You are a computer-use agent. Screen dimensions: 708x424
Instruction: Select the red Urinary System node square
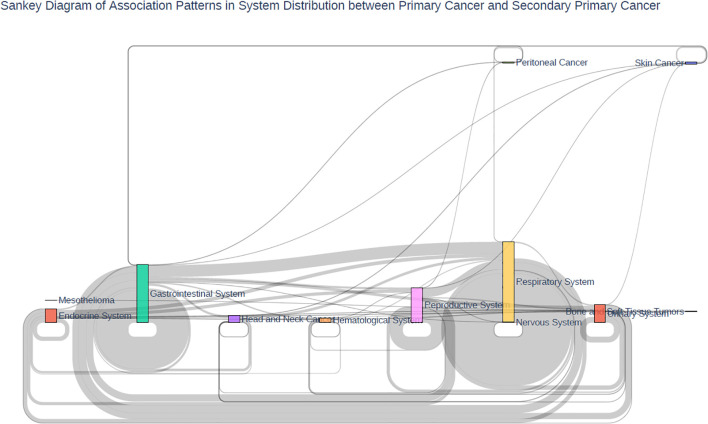(x=600, y=313)
